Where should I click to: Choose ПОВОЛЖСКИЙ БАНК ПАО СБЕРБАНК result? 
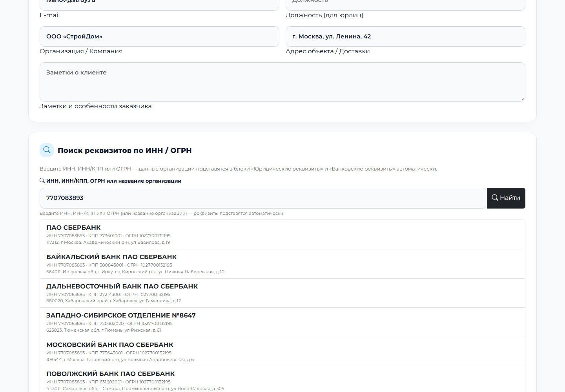tap(282, 379)
